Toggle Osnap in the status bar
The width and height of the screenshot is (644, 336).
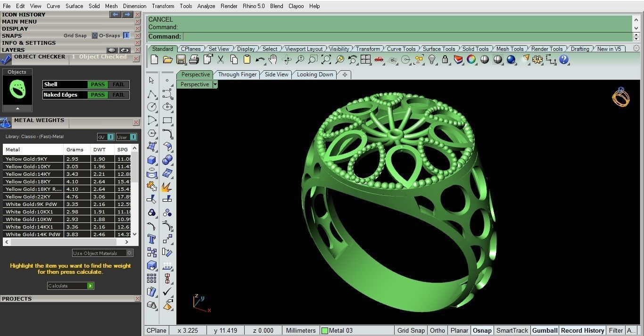(x=482, y=330)
